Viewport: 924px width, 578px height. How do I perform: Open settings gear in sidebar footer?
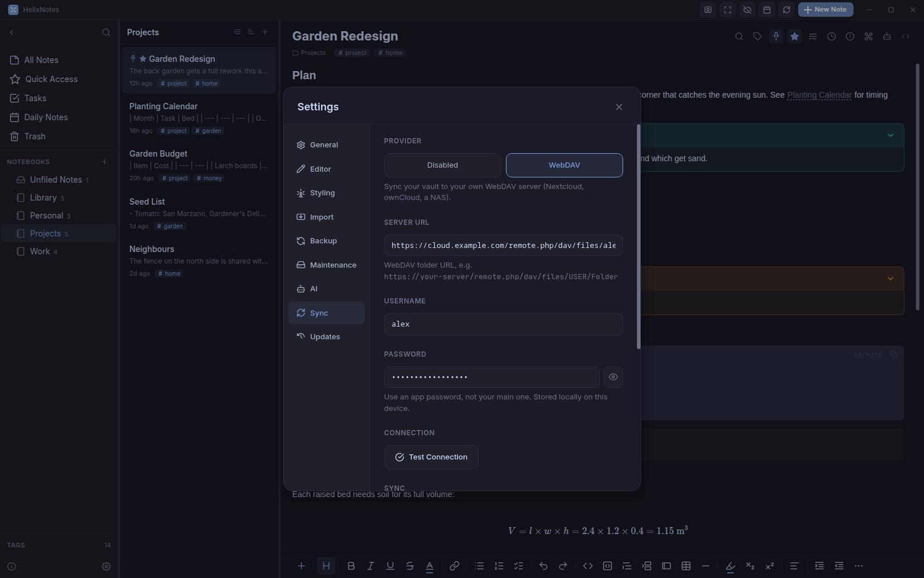pyautogui.click(x=106, y=566)
